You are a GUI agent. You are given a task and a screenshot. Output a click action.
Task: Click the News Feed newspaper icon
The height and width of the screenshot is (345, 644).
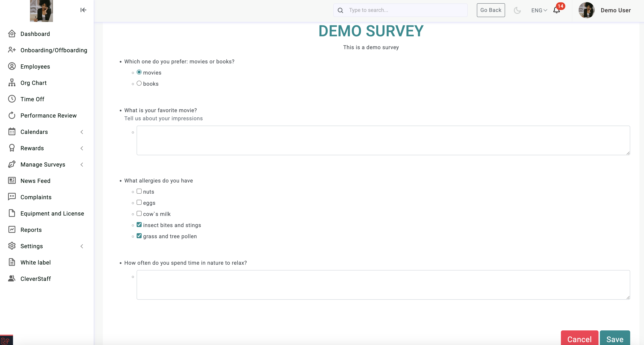[x=12, y=181]
